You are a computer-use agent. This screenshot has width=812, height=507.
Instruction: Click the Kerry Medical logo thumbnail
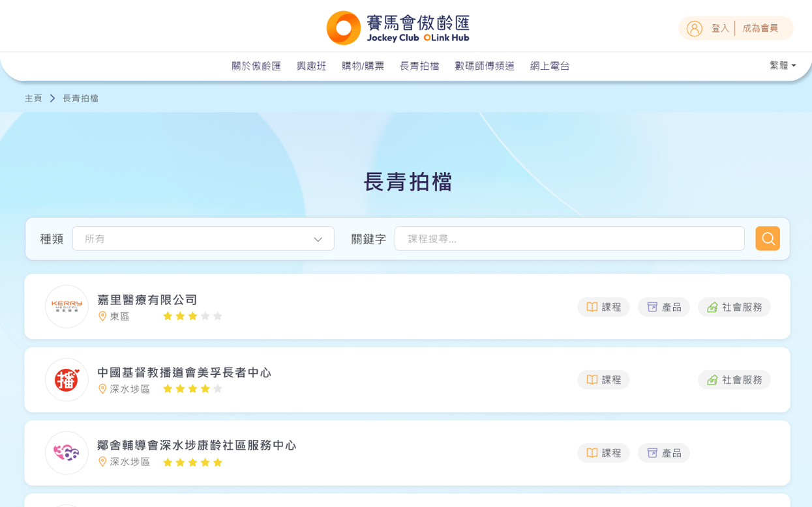point(67,306)
